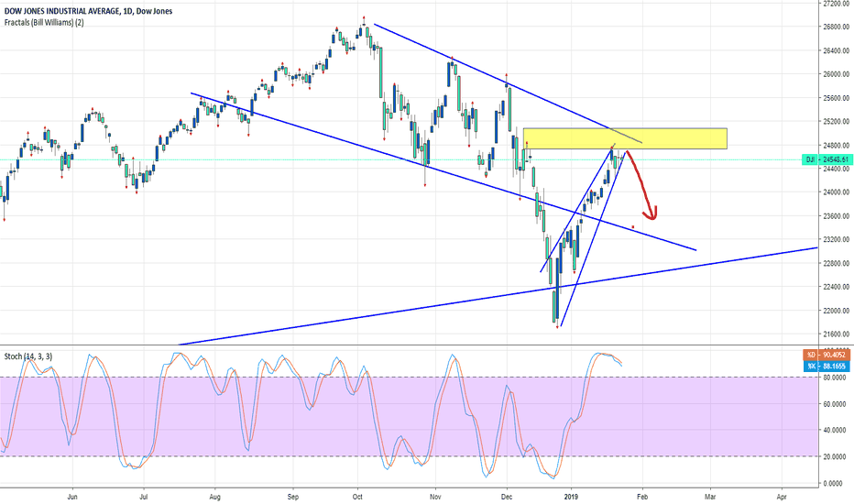Click the 23600.00 price axis label
Screen dimensions: 854x504
click(x=836, y=216)
